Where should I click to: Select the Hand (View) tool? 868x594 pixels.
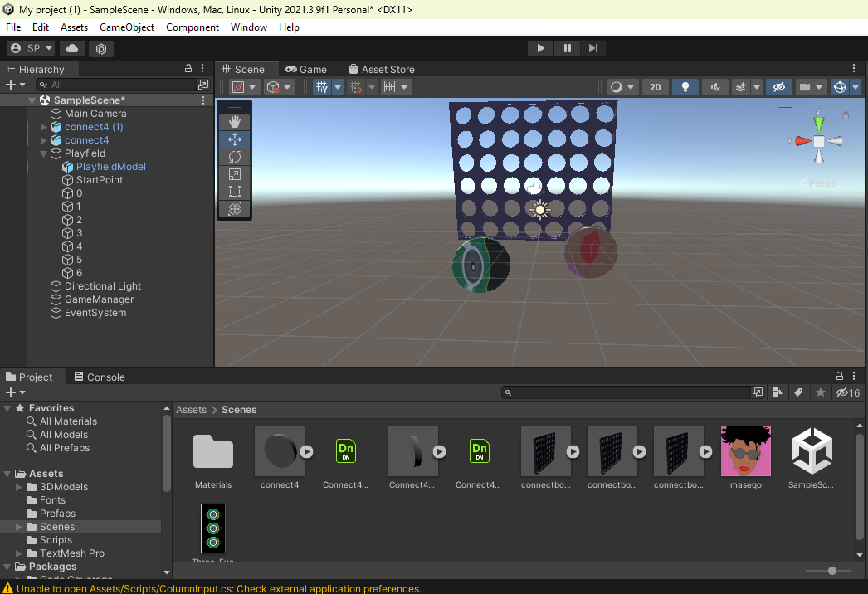(x=235, y=122)
